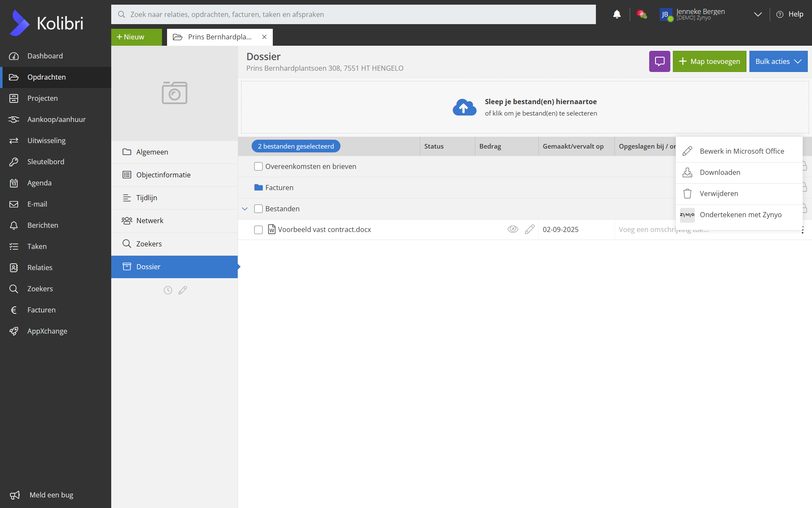Open the notifications bell
This screenshot has height=508, width=812.
coord(617,14)
